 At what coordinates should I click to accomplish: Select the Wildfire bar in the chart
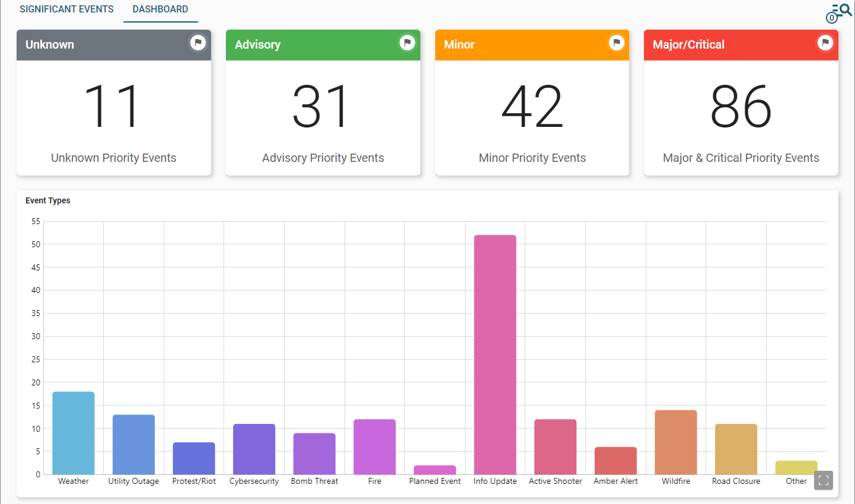[x=676, y=442]
